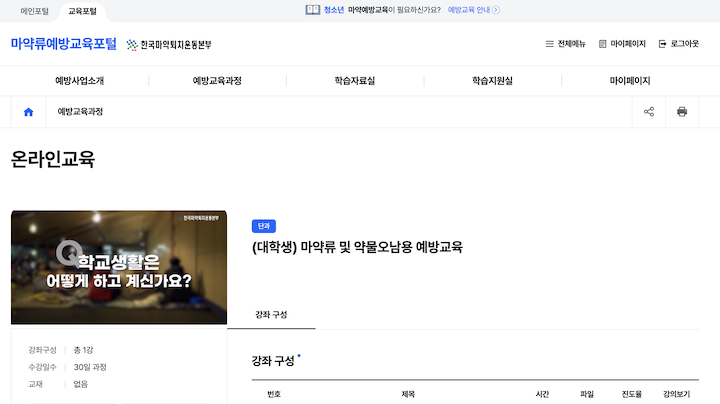Click the course video thumbnail
This screenshot has width=720, height=404.
coord(119,267)
